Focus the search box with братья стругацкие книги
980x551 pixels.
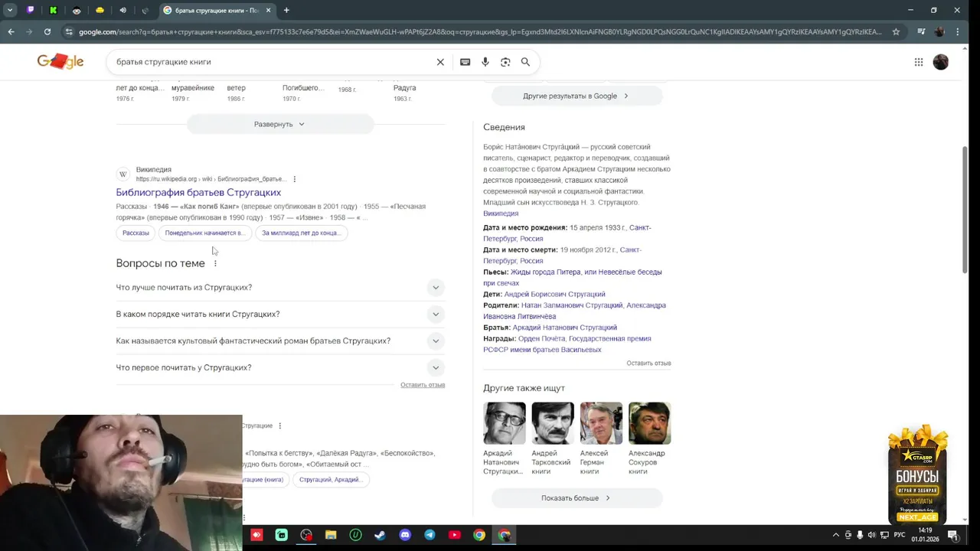click(x=272, y=62)
